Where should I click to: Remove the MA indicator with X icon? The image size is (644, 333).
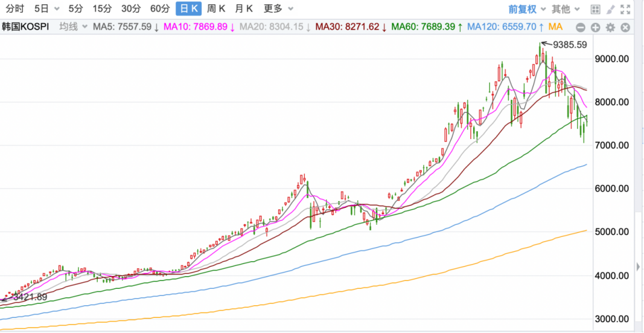click(625, 28)
